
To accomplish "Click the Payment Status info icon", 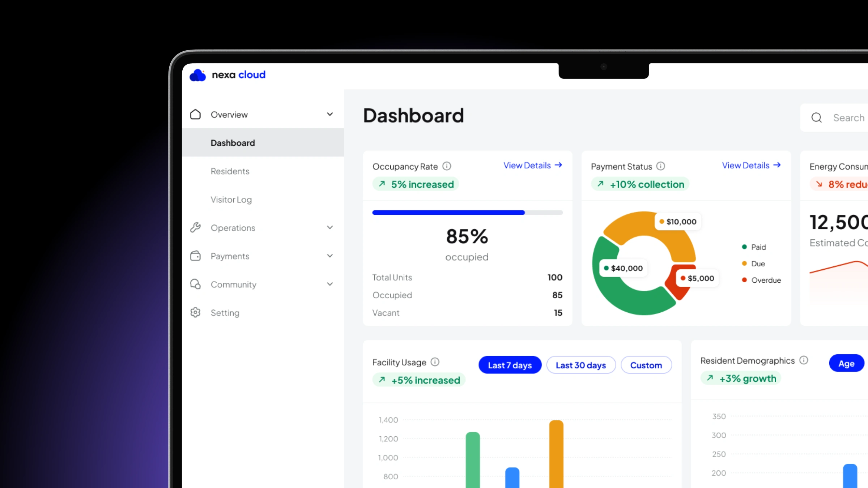I will point(660,166).
